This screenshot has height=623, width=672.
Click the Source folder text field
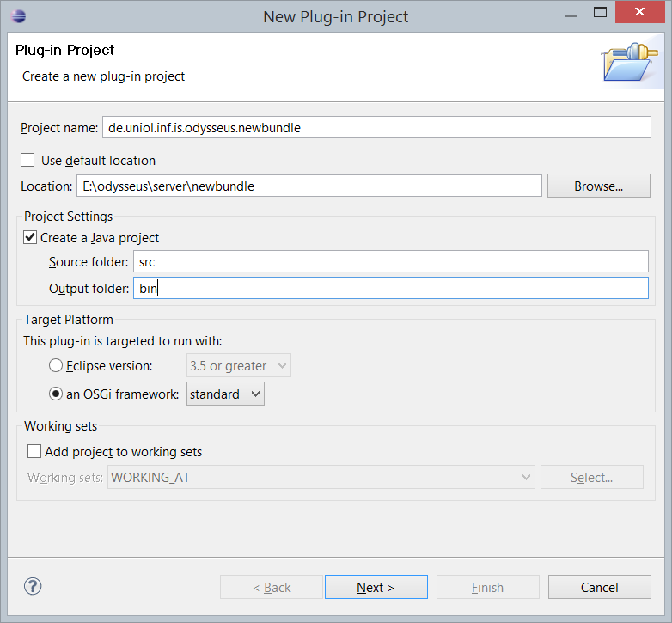pos(391,261)
